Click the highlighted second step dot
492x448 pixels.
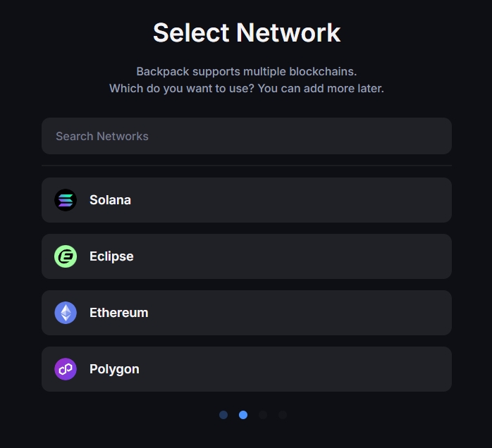tap(243, 415)
